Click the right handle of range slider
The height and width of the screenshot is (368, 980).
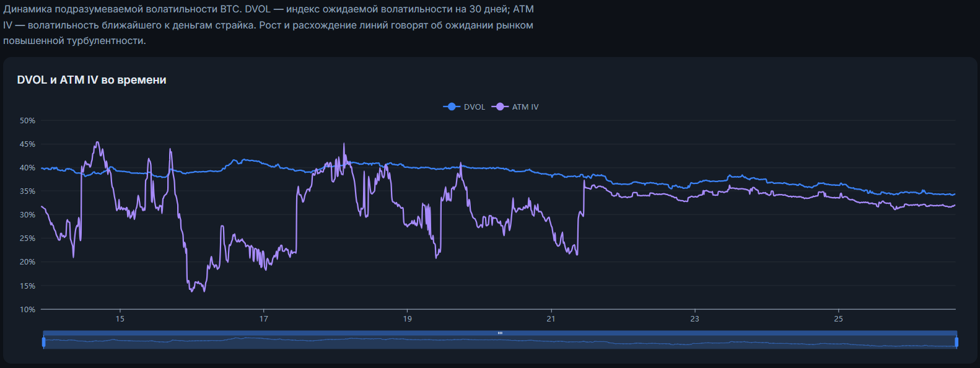pos(956,342)
